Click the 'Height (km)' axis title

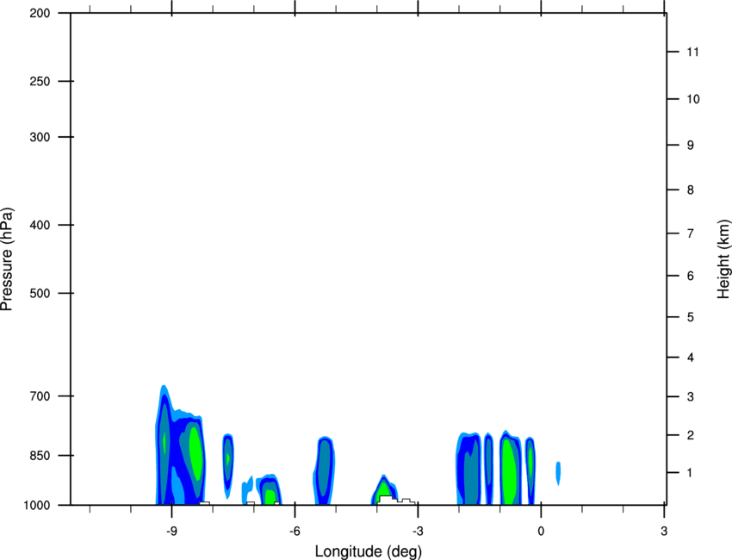click(x=723, y=259)
